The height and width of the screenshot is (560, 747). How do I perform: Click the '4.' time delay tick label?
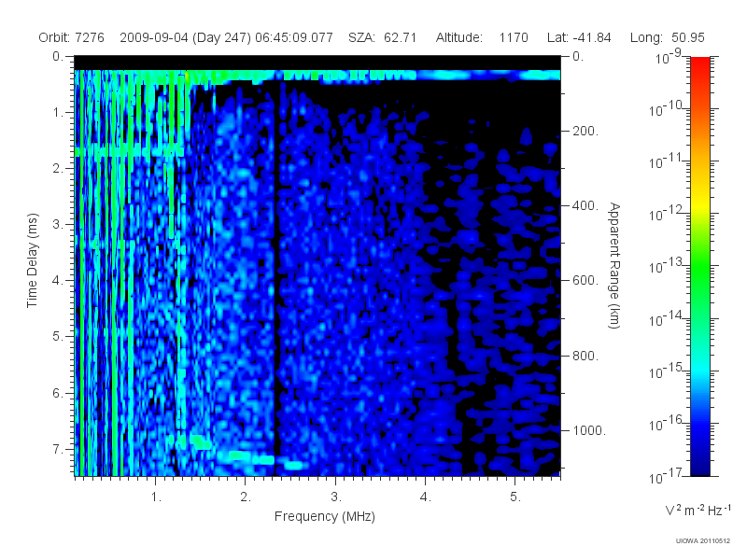pos(58,281)
